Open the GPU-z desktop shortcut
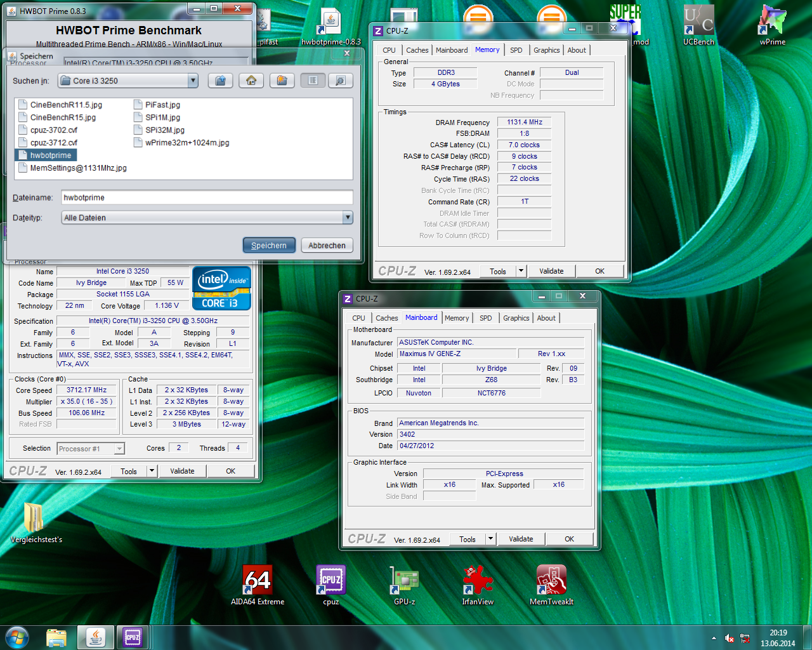 (405, 585)
